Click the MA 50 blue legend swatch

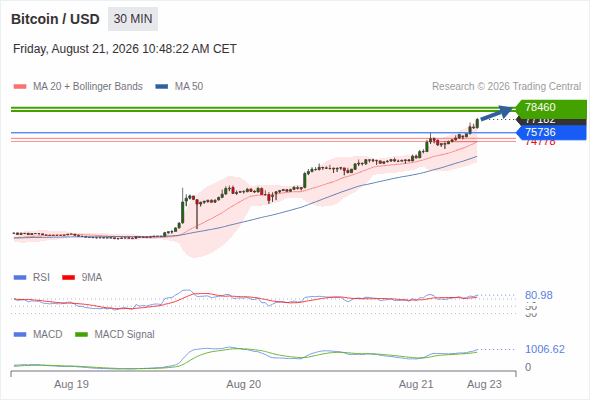[162, 87]
